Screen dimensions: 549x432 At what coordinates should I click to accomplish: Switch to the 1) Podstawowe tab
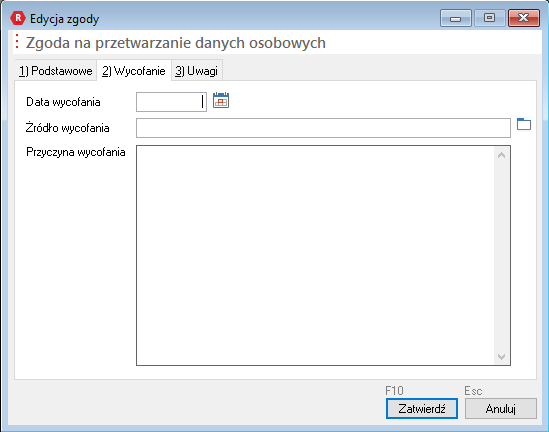[x=56, y=71]
